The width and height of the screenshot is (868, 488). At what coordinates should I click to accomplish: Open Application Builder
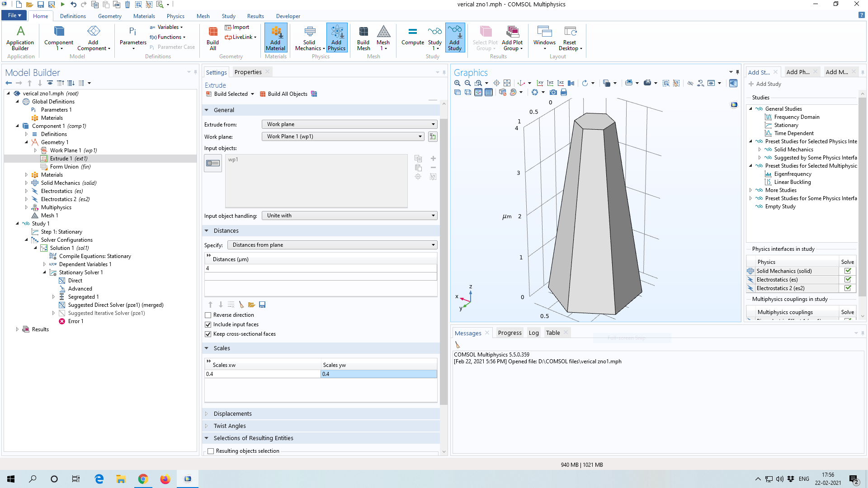point(20,38)
